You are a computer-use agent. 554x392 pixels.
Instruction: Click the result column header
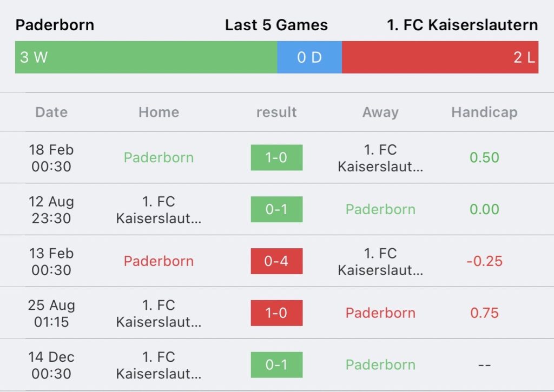pyautogui.click(x=276, y=112)
